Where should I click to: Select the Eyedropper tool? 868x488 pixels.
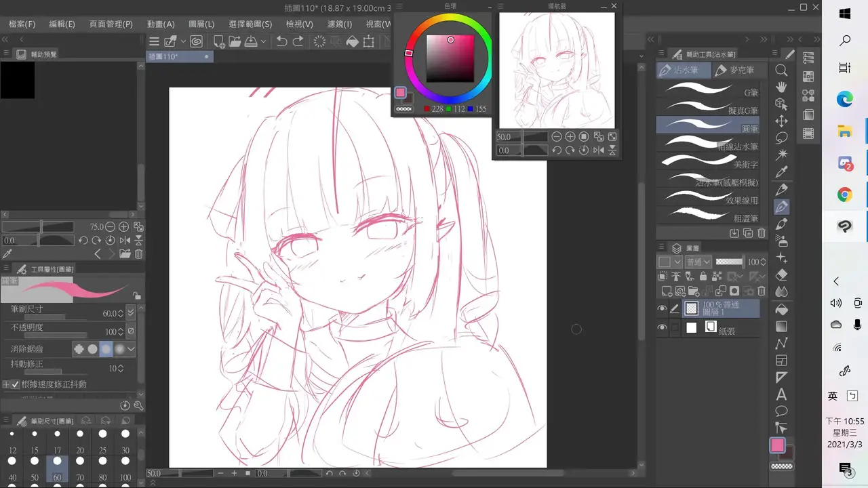click(x=781, y=172)
